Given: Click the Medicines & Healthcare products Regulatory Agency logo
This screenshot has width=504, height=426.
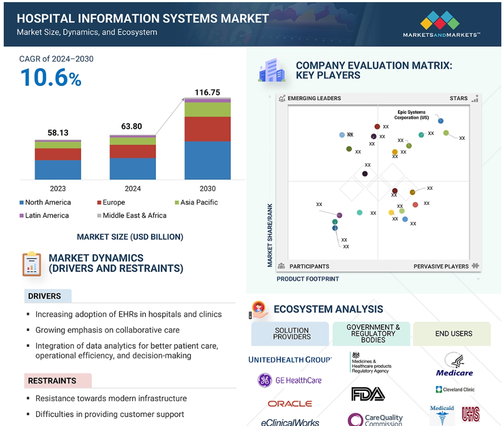Looking at the screenshot, I should [x=371, y=363].
